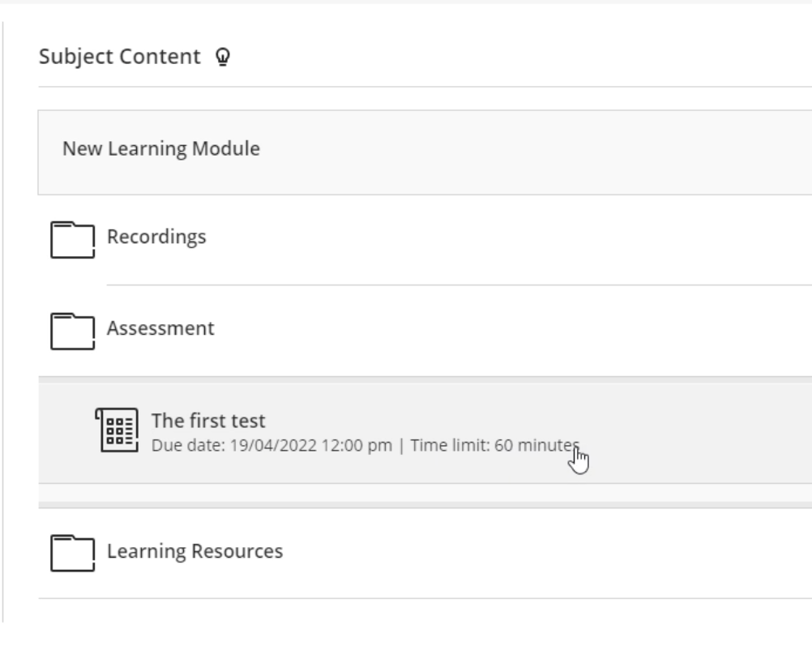812x655 pixels.
Task: Click blank area right of Learning Resources title
Action: [x=547, y=553]
